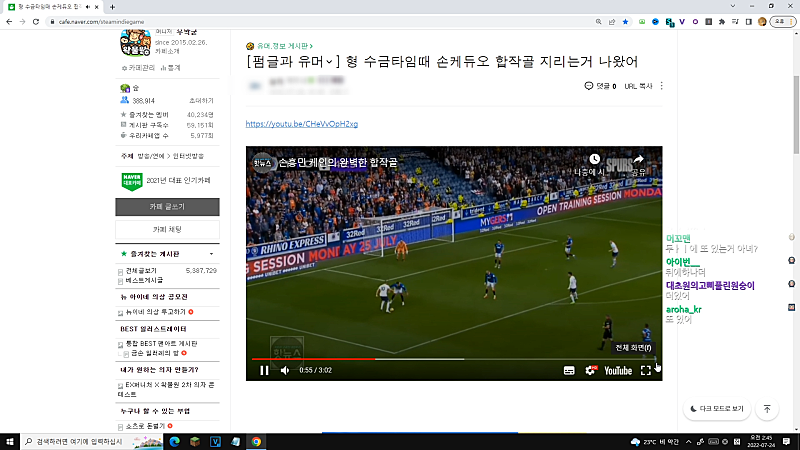
Task: Open the youtu.be video link
Action: (302, 124)
